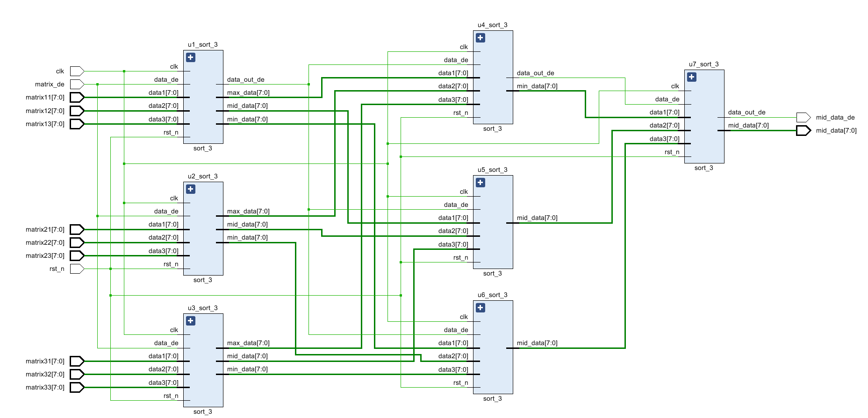This screenshot has height=418, width=868.
Task: Click data2[7:0] input pin on u7_sort_3
Action: (665, 126)
